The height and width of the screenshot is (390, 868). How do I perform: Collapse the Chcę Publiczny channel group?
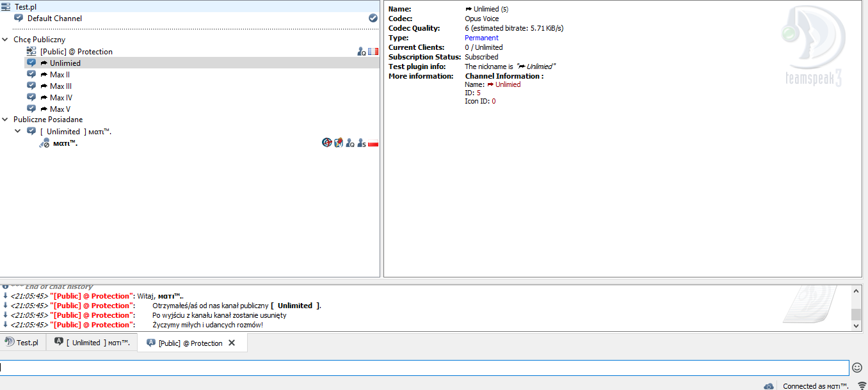[6, 40]
